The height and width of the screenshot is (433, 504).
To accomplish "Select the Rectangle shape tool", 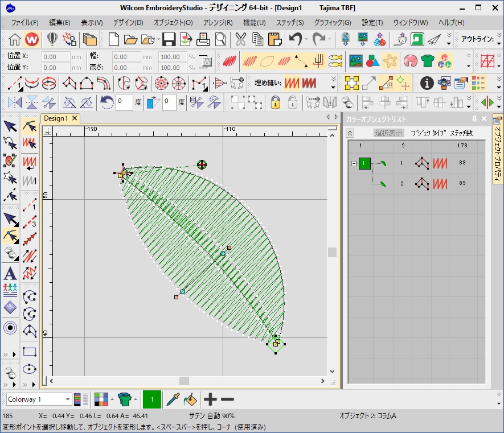I will tap(30, 352).
